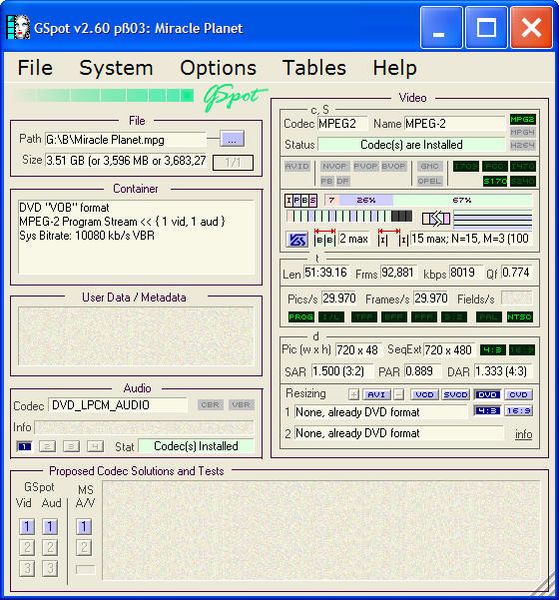The image size is (559, 600).
Task: Select the CVD resizing target
Action: [x=518, y=395]
